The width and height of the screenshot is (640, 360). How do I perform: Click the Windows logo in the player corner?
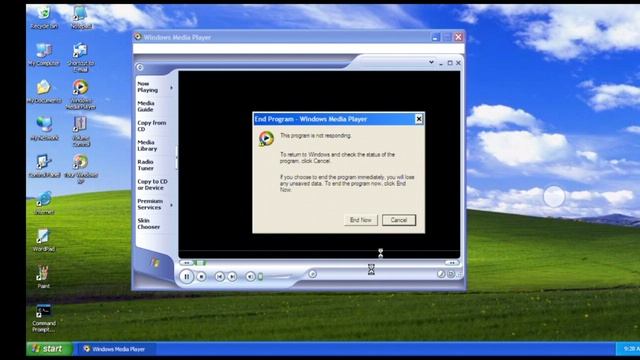click(155, 262)
